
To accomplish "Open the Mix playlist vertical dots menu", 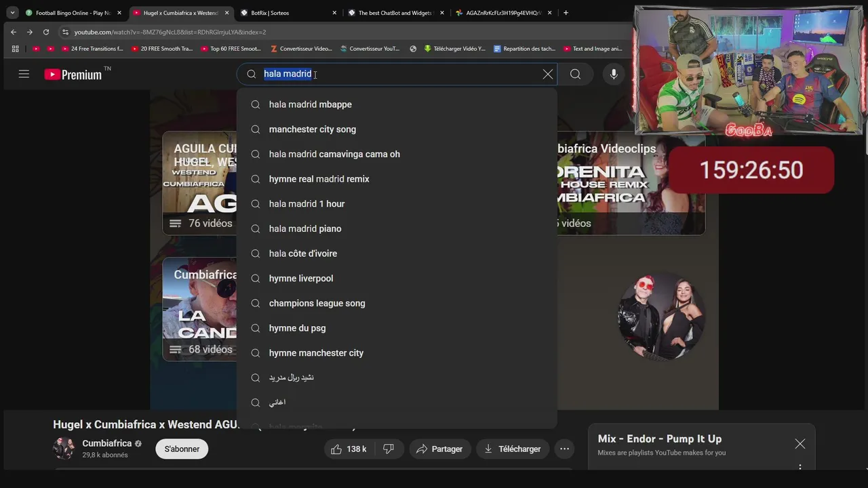I will point(800,467).
